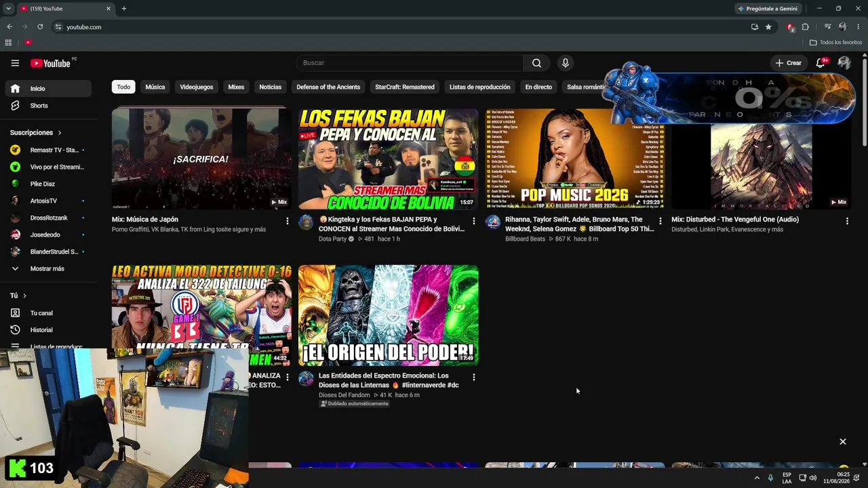Open the Los Fekas Bajan Pepa thumbnail
Screen dimensions: 868x488
pos(388,159)
